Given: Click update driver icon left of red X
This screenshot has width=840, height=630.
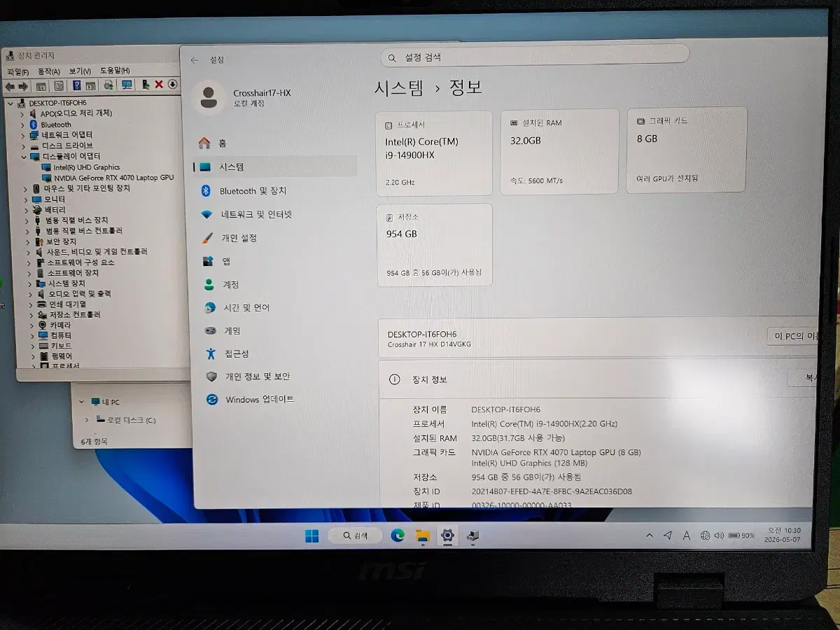Looking at the screenshot, I should (146, 85).
